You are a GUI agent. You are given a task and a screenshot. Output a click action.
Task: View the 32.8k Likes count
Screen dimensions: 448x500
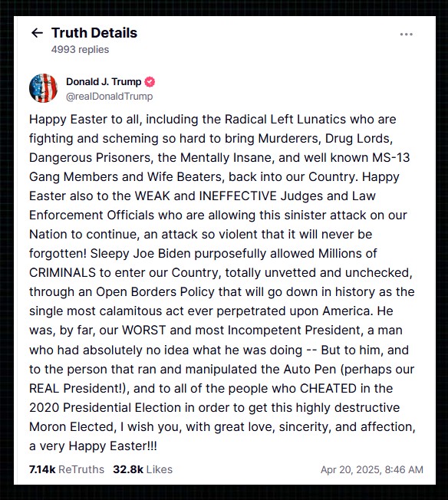[143, 469]
